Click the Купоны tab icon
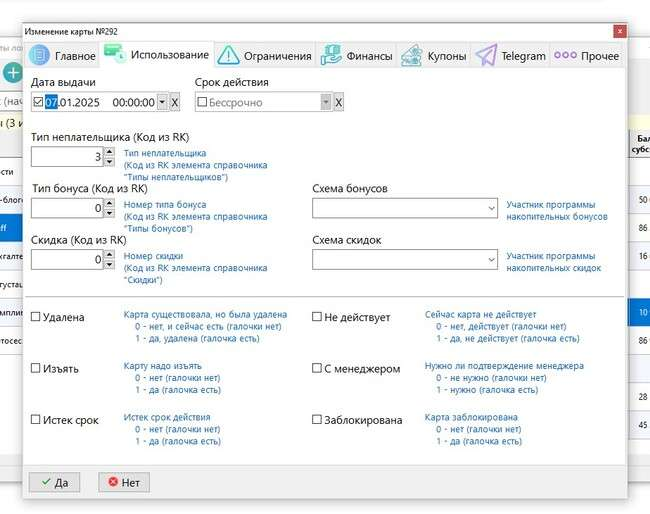Screen dimensions: 650x514 [x=411, y=56]
